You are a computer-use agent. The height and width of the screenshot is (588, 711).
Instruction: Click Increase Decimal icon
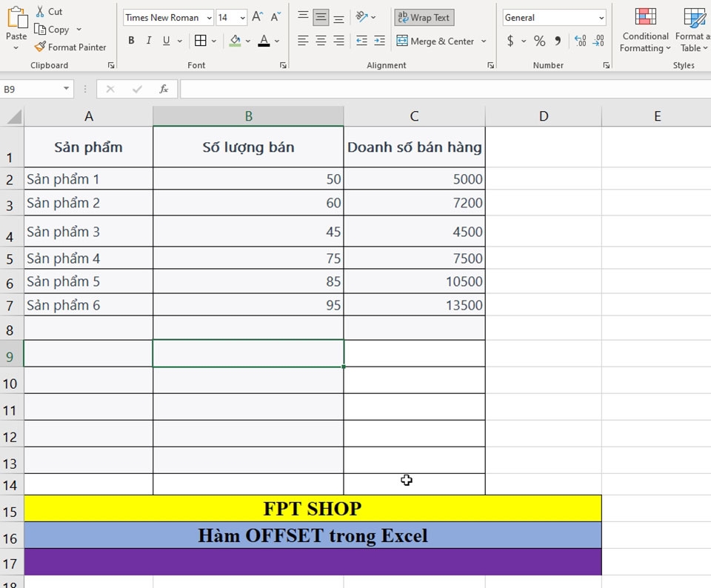580,41
